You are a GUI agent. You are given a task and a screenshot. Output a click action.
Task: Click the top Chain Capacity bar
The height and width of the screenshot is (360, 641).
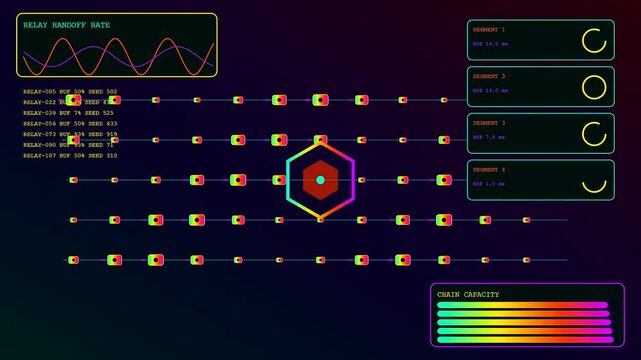coord(522,305)
